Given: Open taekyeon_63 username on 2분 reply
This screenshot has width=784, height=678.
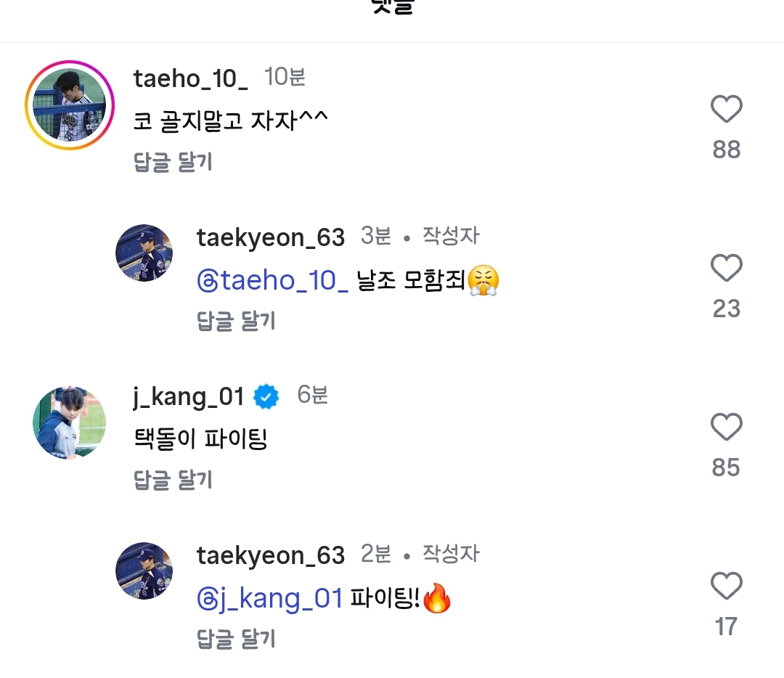Looking at the screenshot, I should tap(270, 555).
